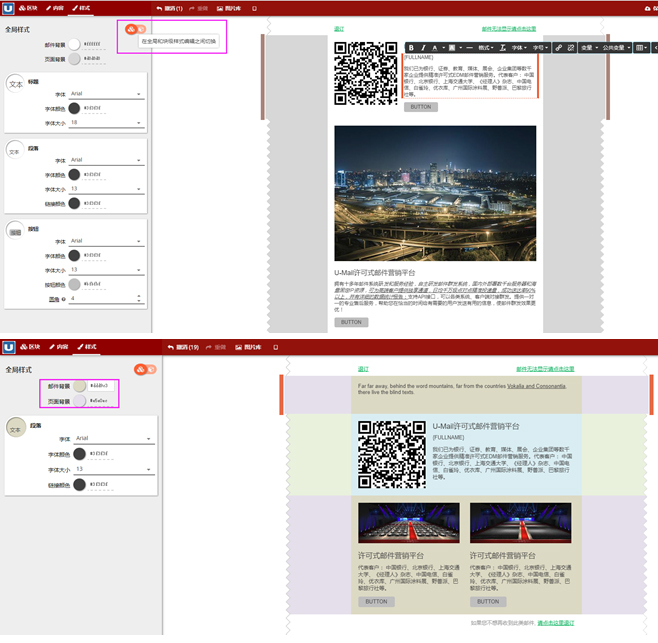Click the lavender 页面背景 swatch in bottom panel
This screenshot has width=658, height=643.
pyautogui.click(x=79, y=401)
